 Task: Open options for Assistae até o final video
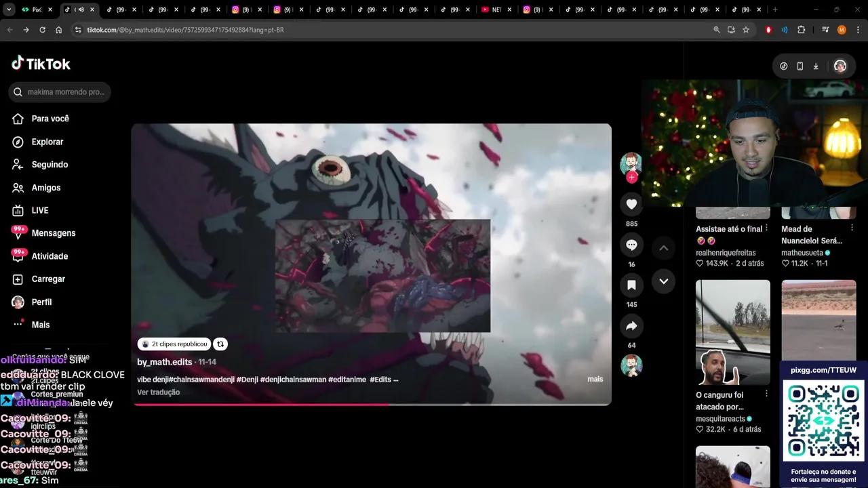tap(767, 228)
